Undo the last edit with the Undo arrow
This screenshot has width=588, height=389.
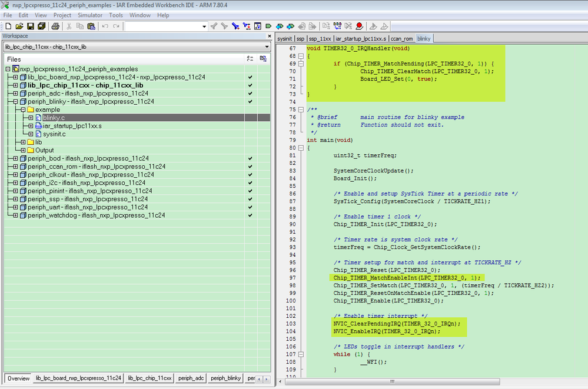[x=105, y=26]
